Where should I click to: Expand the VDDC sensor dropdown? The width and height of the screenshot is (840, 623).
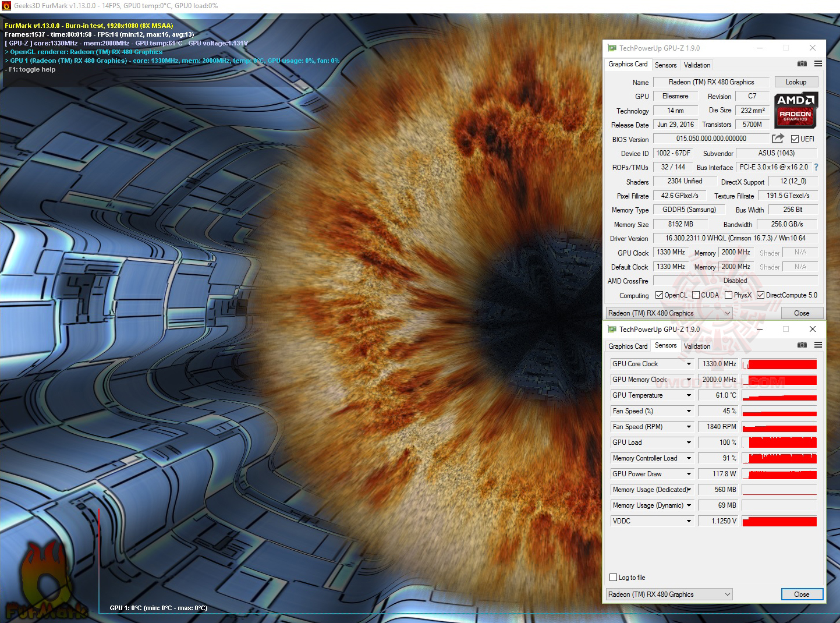[x=689, y=521]
